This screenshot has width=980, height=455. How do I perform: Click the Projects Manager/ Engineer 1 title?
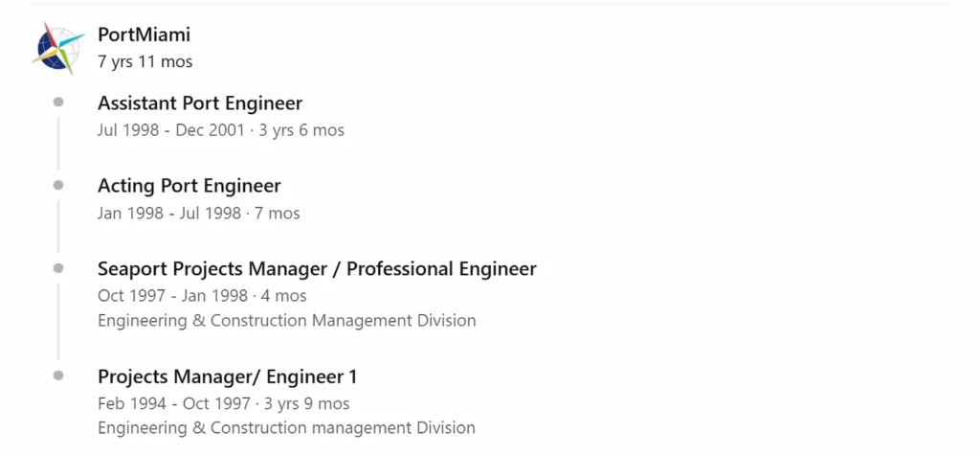point(228,376)
